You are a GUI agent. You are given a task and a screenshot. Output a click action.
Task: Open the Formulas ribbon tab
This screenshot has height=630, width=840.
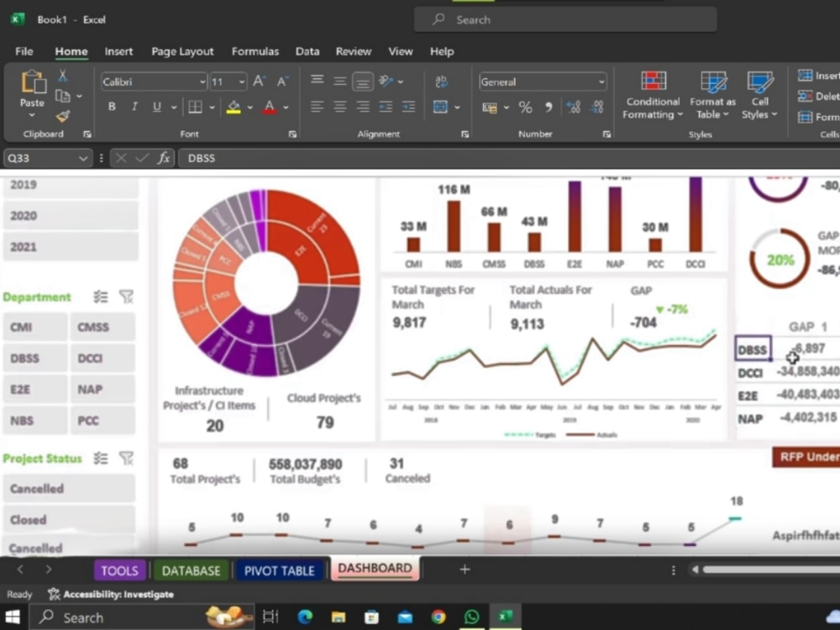pyautogui.click(x=255, y=51)
